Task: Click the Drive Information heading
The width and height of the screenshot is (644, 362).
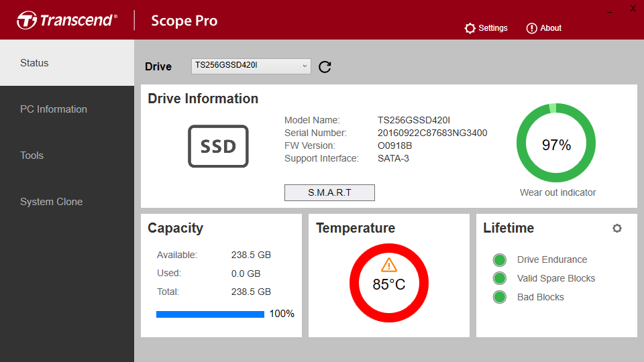Action: [203, 99]
